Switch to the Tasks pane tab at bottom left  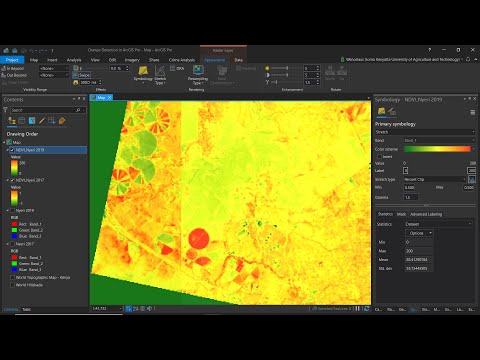26,310
